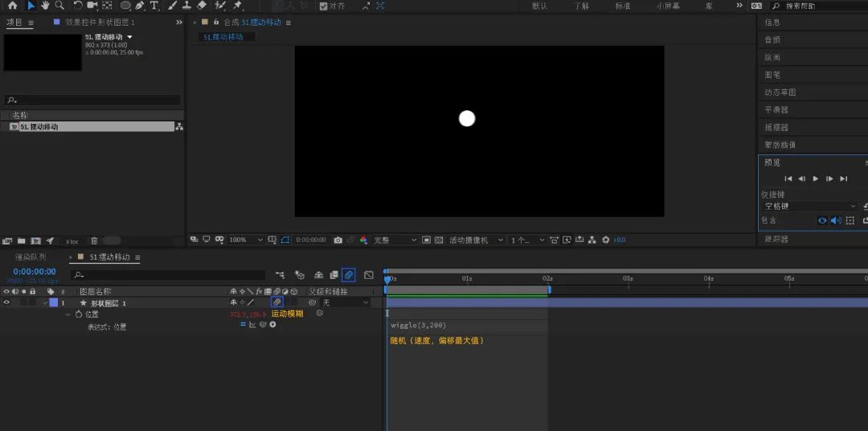Open the 空格键 shortcut dropdown
This screenshot has width=868, height=431.
[x=810, y=206]
